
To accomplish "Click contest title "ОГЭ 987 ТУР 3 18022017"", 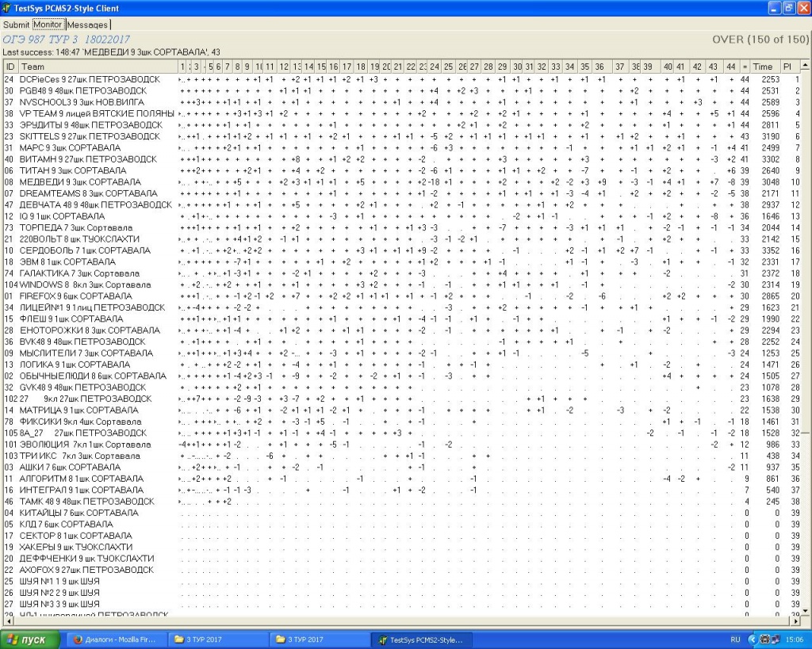I will click(67, 40).
